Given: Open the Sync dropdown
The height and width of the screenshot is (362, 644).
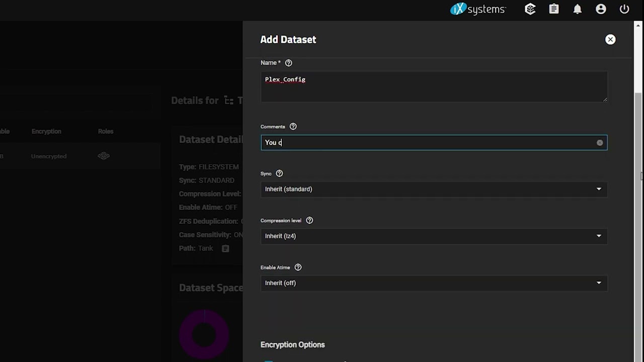Looking at the screenshot, I should [434, 189].
